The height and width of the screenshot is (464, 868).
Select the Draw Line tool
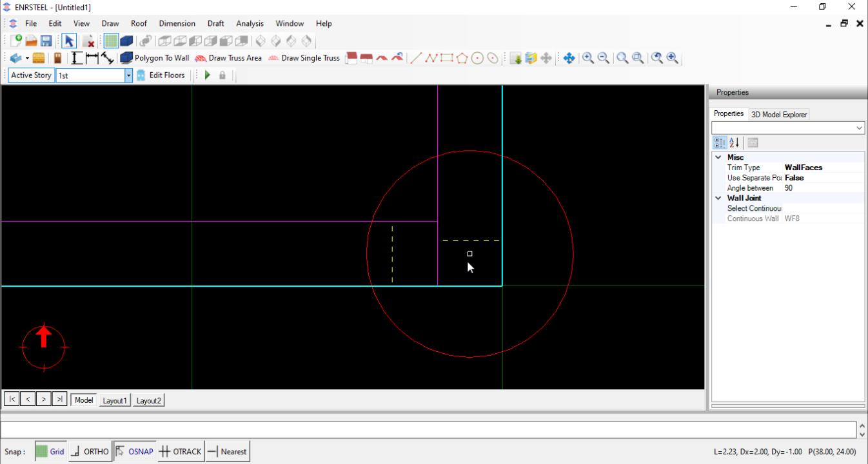[x=416, y=58]
